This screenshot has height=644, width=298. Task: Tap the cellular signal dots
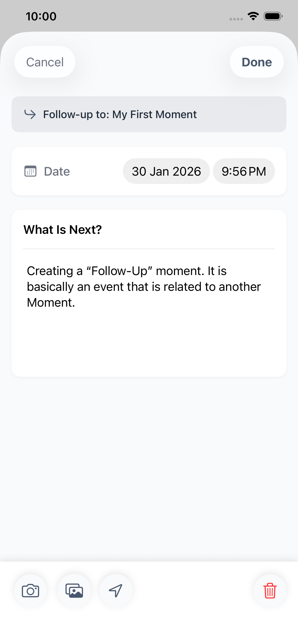click(236, 19)
